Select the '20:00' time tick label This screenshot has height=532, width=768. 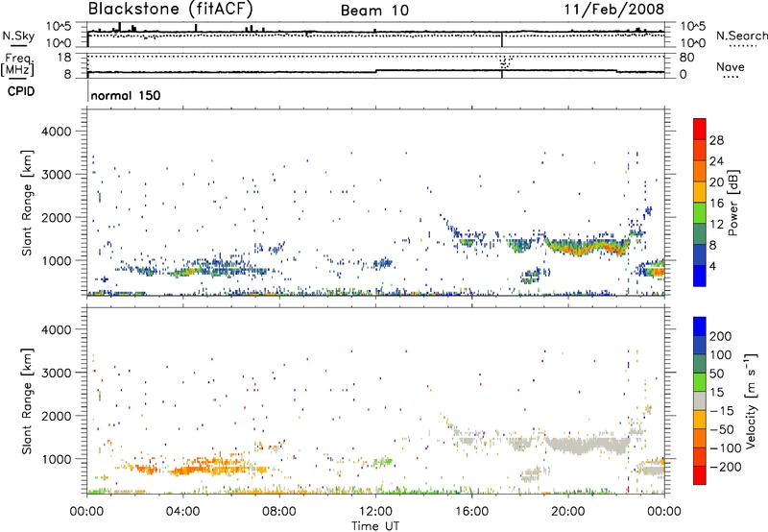coord(567,512)
